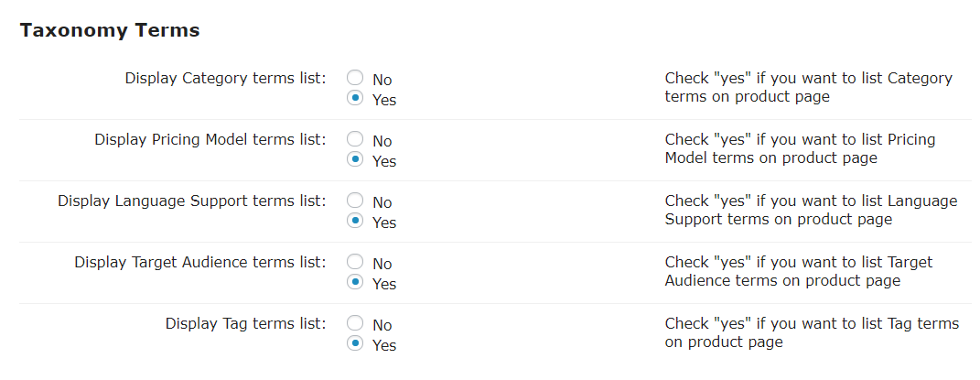Click the Display Pricing Model terms list label
The image size is (980, 380).
(210, 139)
